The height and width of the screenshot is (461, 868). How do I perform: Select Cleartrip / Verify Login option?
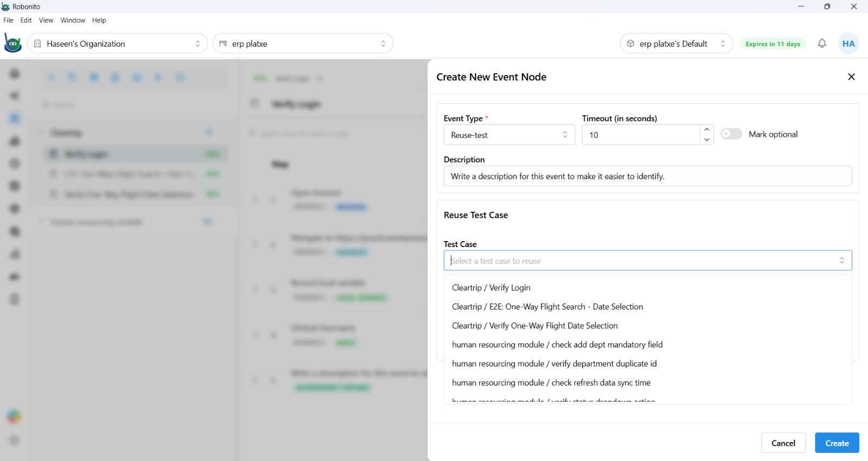click(648, 288)
